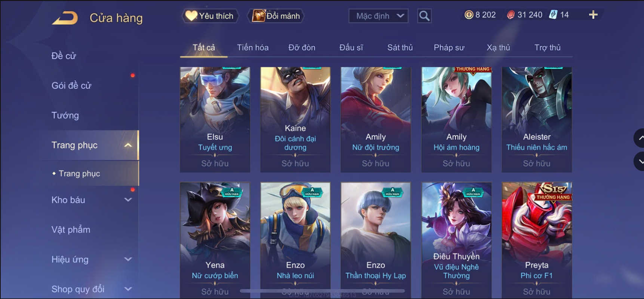Click the heart Yêu thích favorites button
644x299 pixels.
pos(210,16)
